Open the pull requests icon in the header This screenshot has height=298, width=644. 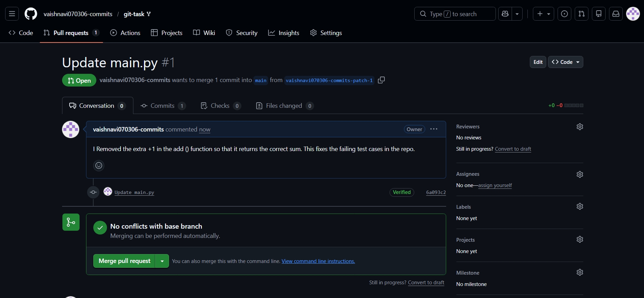(582, 14)
